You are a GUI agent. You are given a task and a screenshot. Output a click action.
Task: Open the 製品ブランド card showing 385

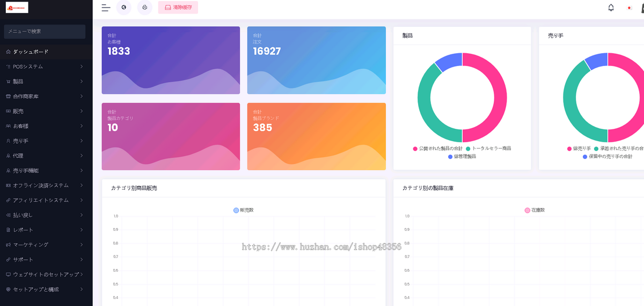(317, 136)
